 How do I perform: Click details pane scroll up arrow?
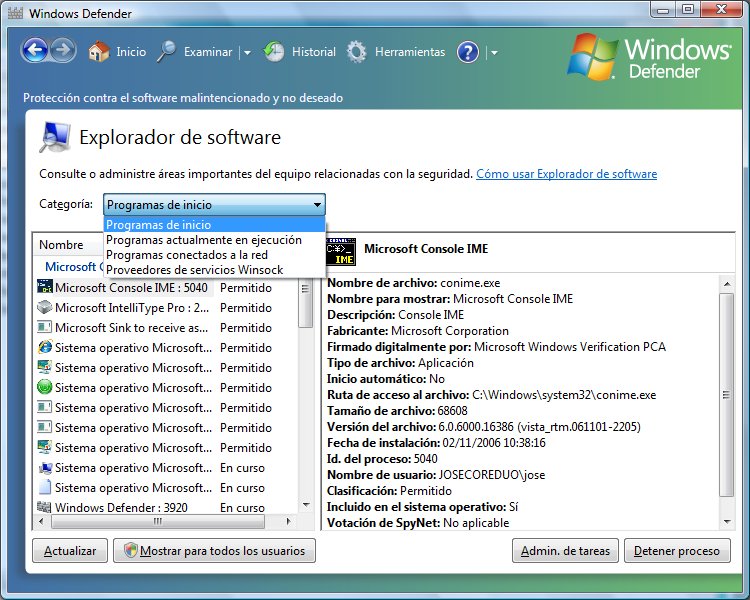click(x=727, y=284)
